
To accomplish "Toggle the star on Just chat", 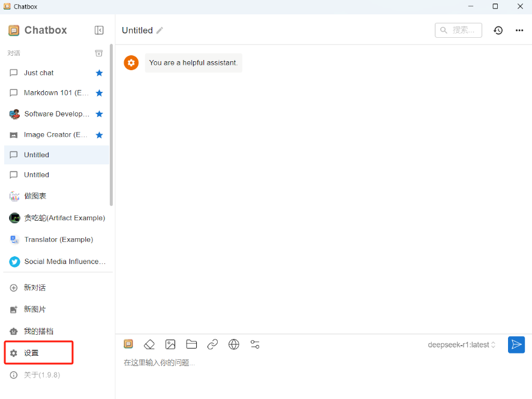I will (100, 73).
